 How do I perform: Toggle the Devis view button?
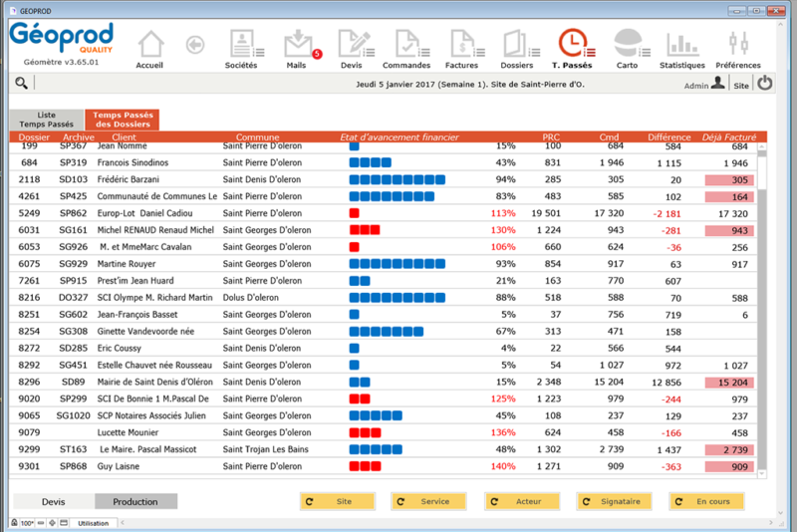53,502
